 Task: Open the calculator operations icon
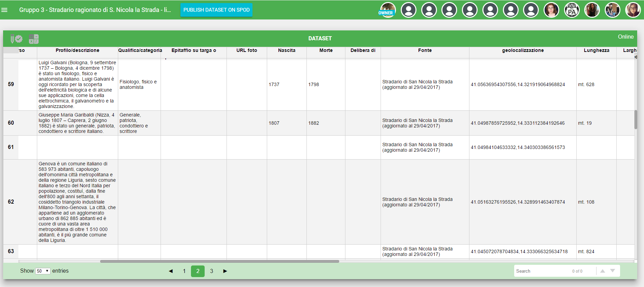coord(34,39)
